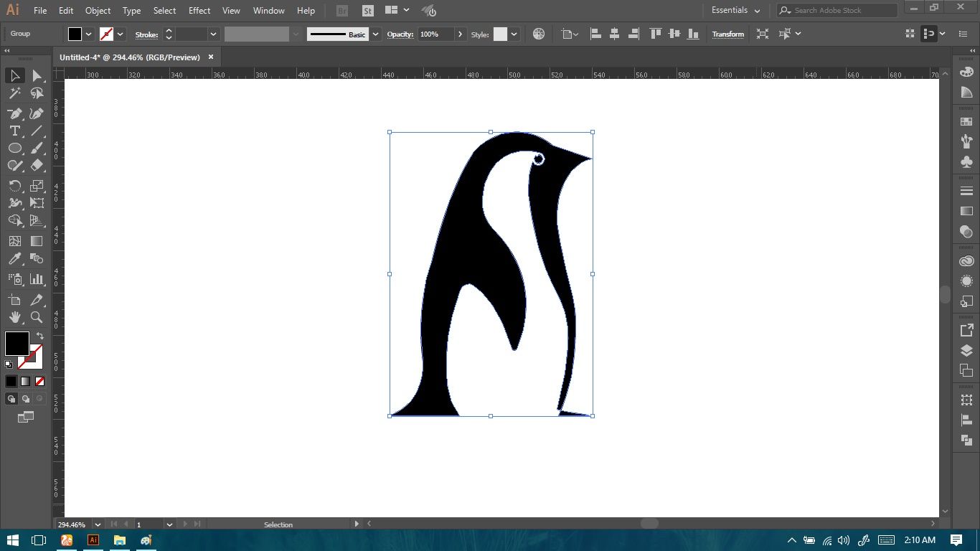Open the Object menu
Image resolution: width=980 pixels, height=551 pixels.
pos(98,11)
